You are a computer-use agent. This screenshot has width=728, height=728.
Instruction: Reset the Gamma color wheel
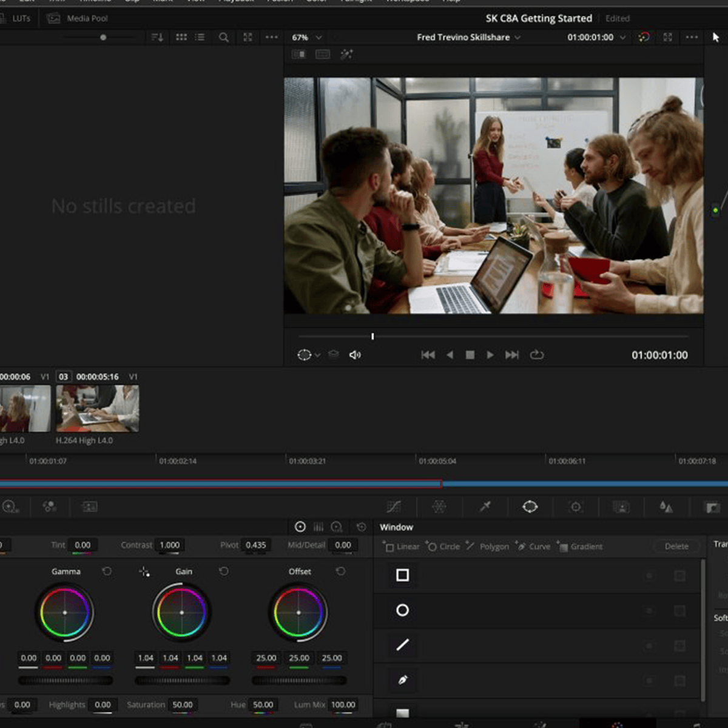tap(107, 571)
